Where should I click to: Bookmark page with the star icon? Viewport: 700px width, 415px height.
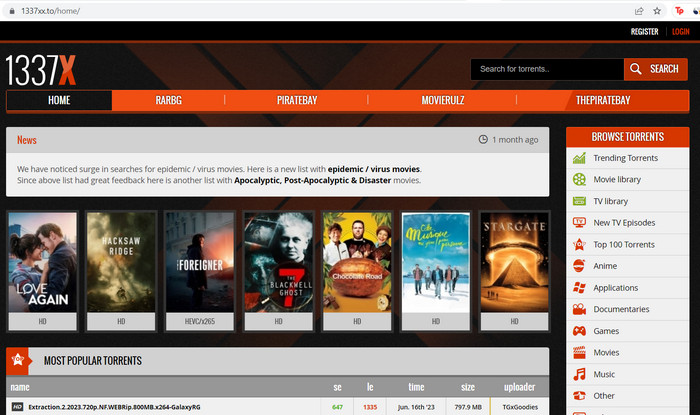[x=657, y=11]
